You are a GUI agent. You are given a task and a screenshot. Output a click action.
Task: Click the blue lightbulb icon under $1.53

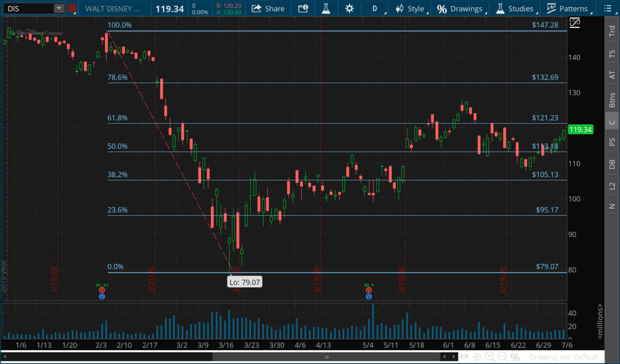coord(102,296)
